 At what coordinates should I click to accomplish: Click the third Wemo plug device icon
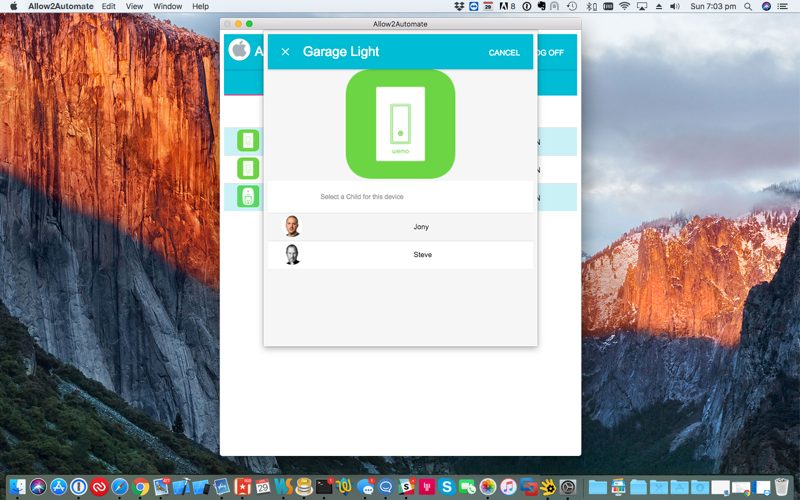[248, 197]
